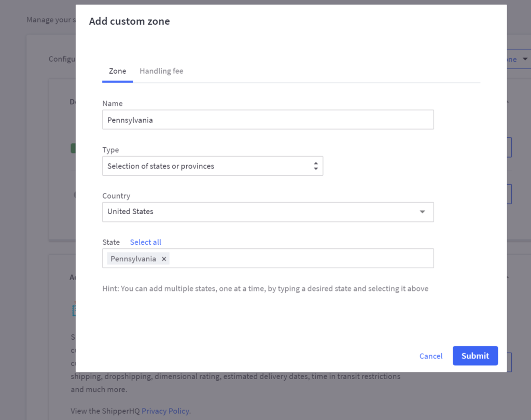
Task: Click inside the State selection field
Action: pyautogui.click(x=268, y=258)
